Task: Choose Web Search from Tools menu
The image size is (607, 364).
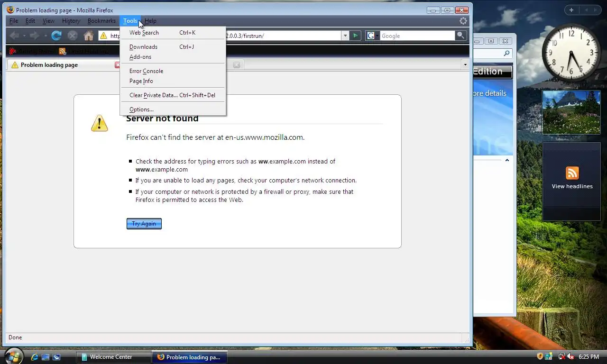Action: (x=173, y=33)
